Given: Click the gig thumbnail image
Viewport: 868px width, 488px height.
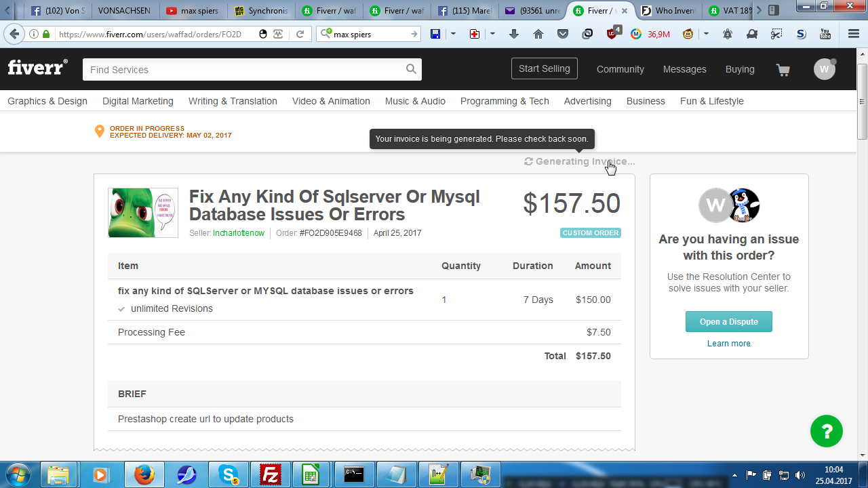Looking at the screenshot, I should 143,213.
